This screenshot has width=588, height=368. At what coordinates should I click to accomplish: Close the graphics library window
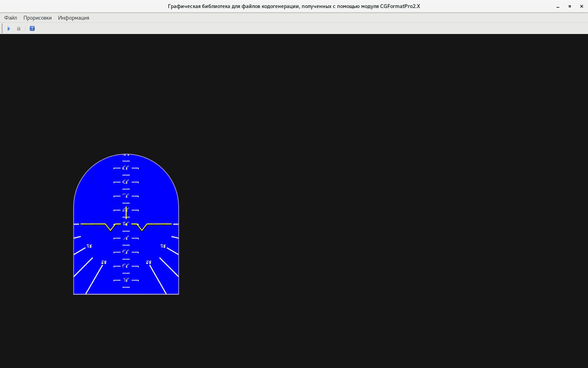coord(582,6)
